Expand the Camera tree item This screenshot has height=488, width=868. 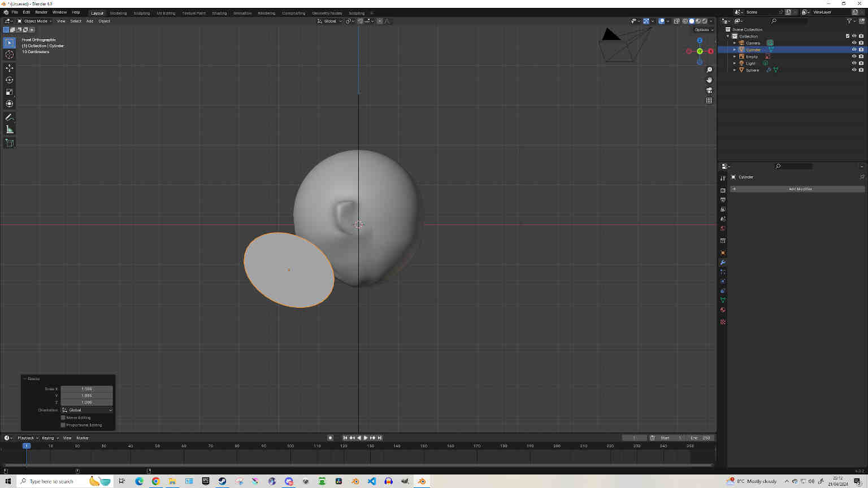coord(735,43)
